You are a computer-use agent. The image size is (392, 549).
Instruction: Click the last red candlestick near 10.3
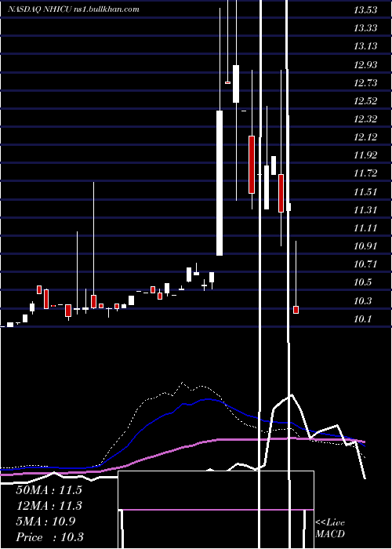296,310
